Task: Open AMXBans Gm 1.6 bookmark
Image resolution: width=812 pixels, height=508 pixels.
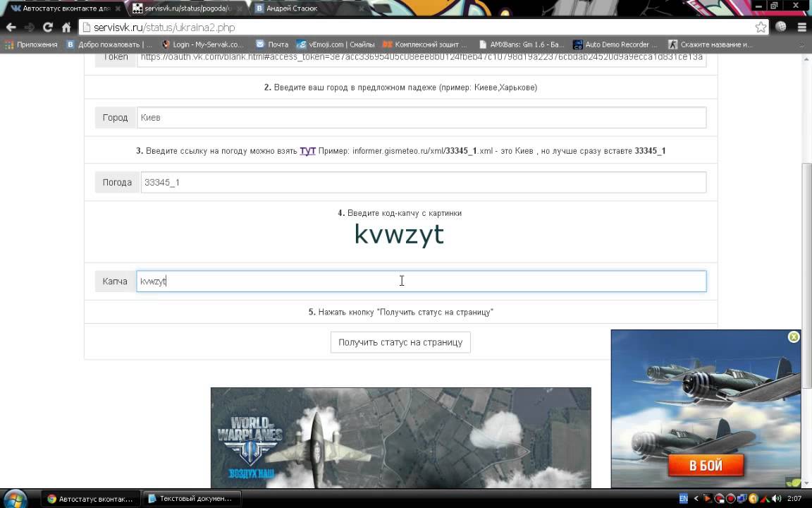Action: point(522,44)
